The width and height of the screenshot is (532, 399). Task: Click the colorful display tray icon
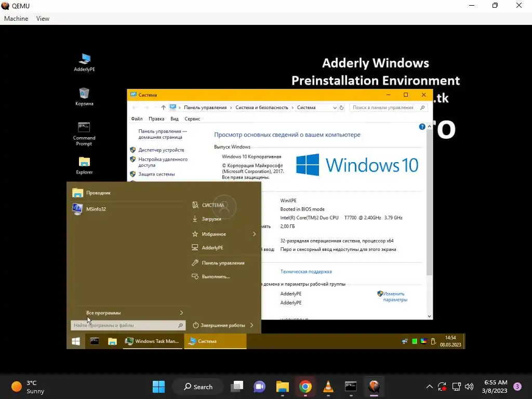[423, 341]
